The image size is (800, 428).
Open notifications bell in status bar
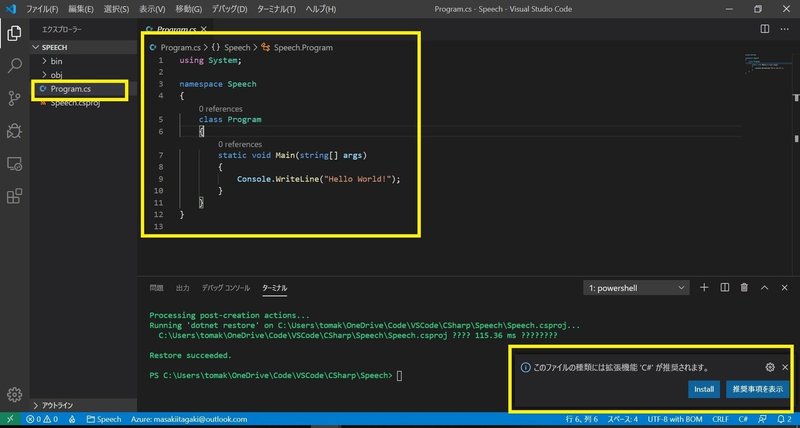[785, 419]
